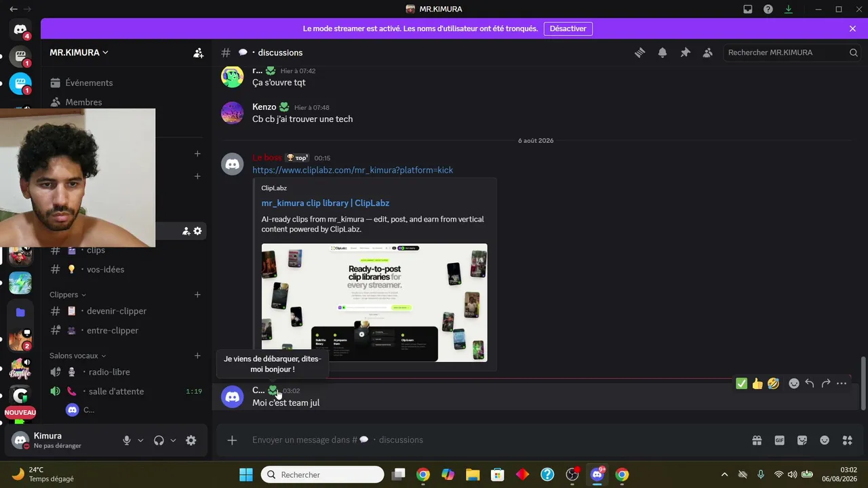868x488 pixels.
Task: Invite people to MR.KIMURA server
Action: tap(198, 53)
